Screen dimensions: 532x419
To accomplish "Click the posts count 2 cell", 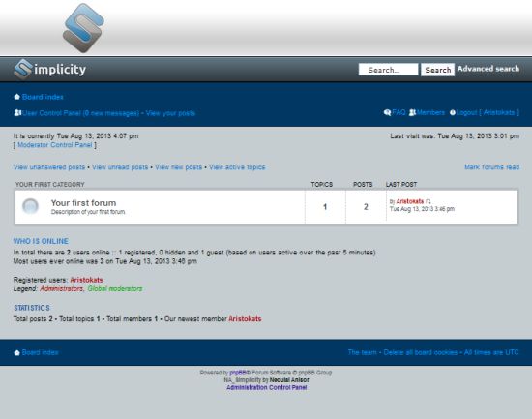I will 366,206.
